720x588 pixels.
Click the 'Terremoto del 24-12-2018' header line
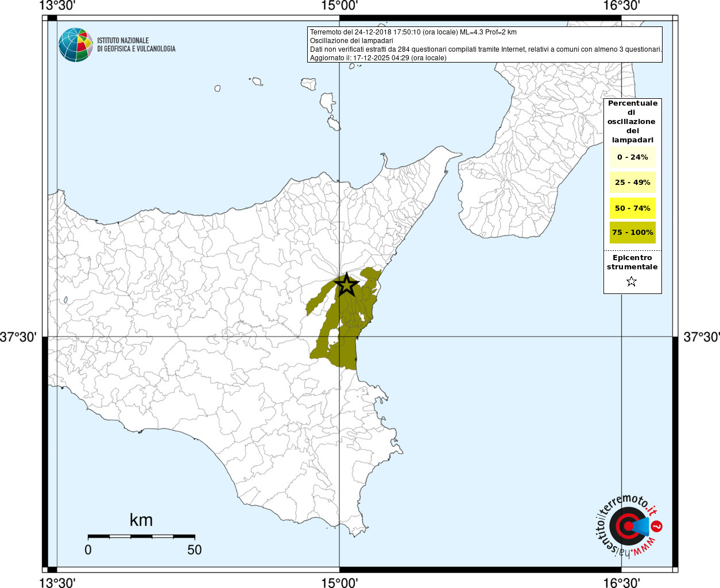tap(413, 32)
